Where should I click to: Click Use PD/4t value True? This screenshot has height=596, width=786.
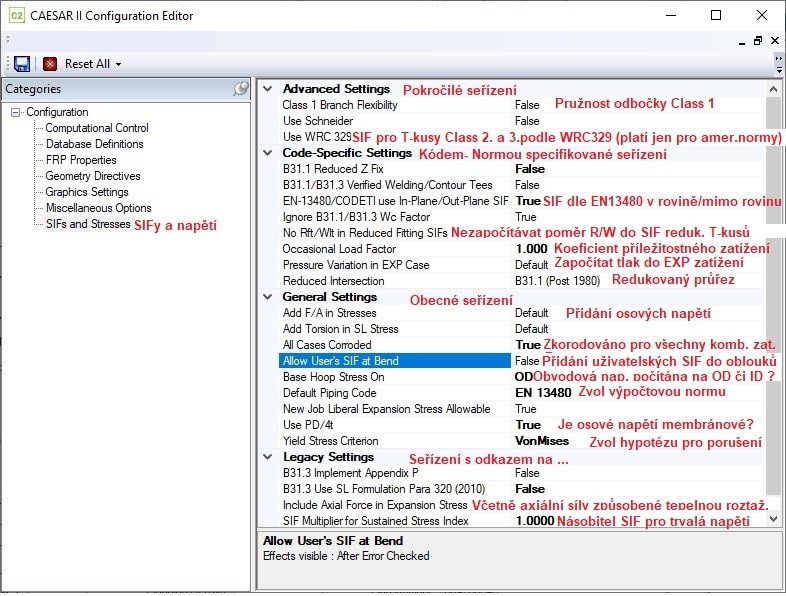click(x=528, y=425)
